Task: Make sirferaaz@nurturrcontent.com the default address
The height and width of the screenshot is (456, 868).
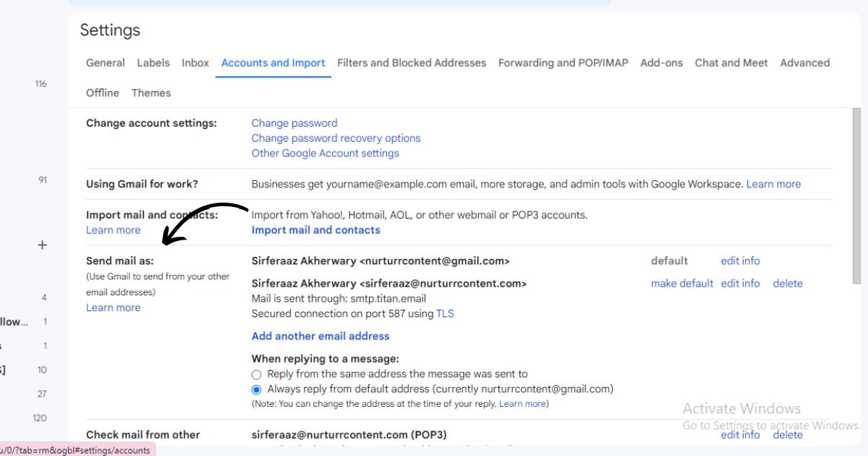Action: [682, 284]
